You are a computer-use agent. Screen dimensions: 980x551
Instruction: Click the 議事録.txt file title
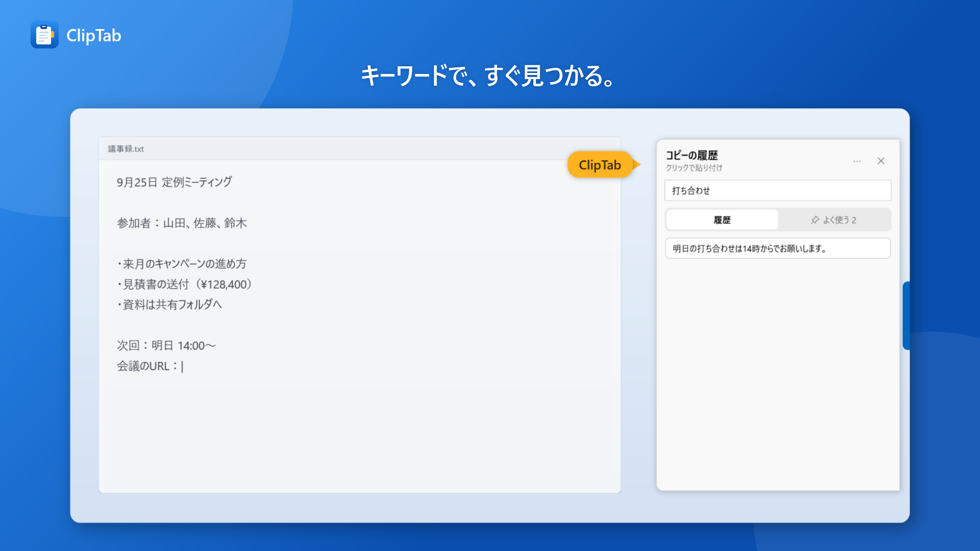[126, 149]
